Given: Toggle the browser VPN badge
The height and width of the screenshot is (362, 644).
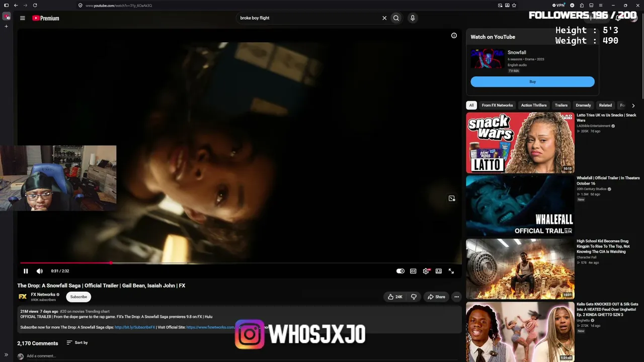Looking at the screenshot, I should click(558, 6).
